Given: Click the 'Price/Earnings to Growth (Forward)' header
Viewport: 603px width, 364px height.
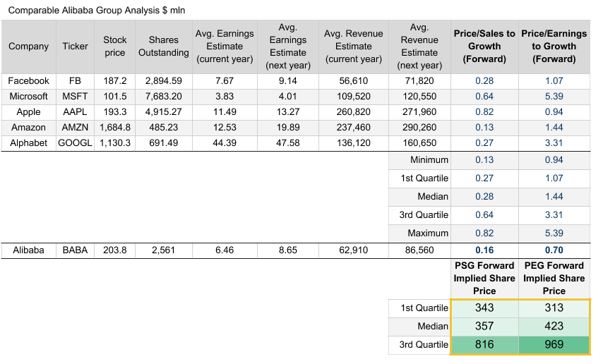Looking at the screenshot, I should coord(554,47).
